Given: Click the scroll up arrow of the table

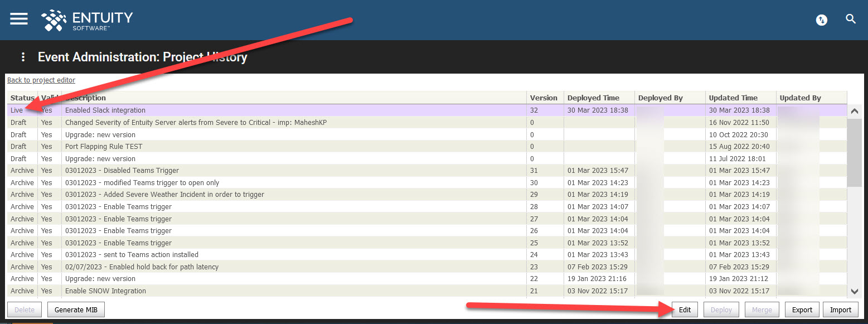Looking at the screenshot, I should (x=854, y=111).
